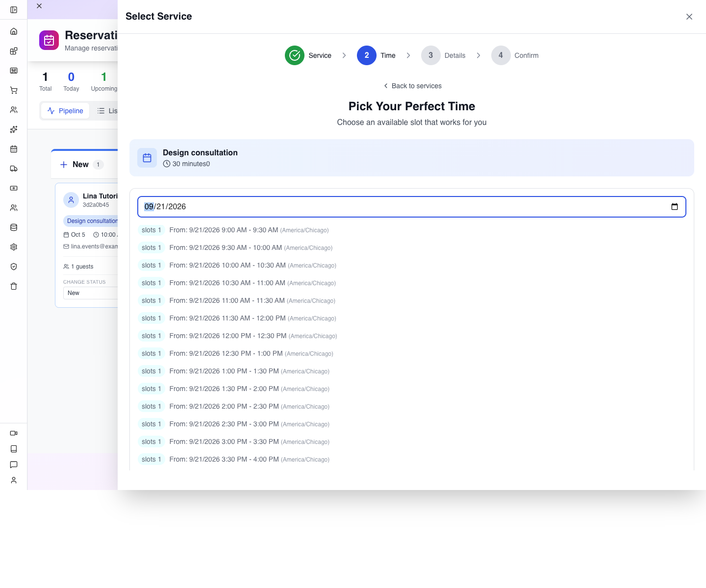Select step 3 Details in stepper
The height and width of the screenshot is (588, 706).
443,55
